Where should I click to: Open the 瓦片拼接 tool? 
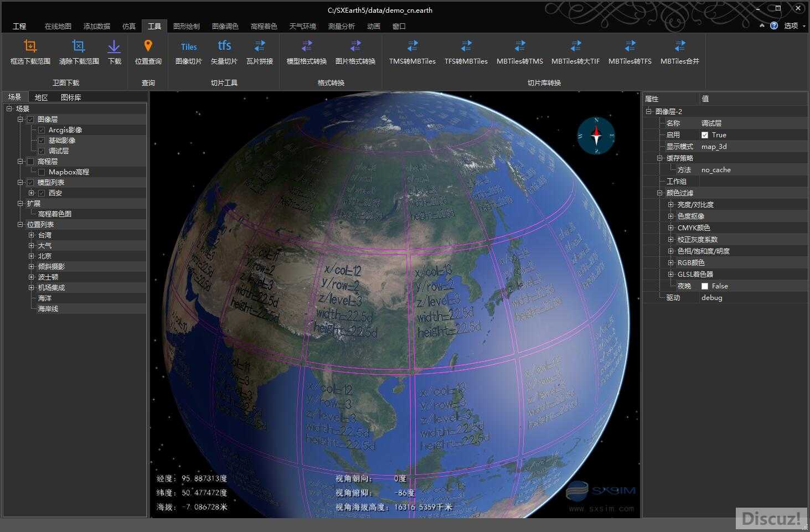(260, 46)
